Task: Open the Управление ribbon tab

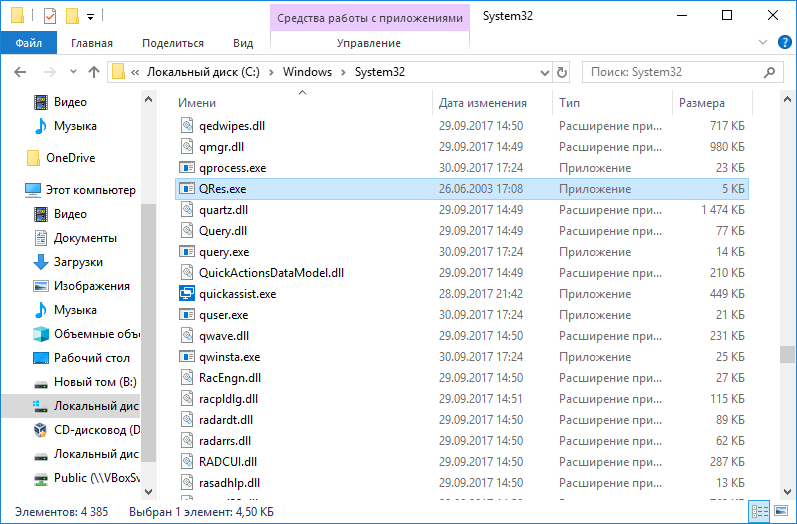Action: (x=369, y=43)
